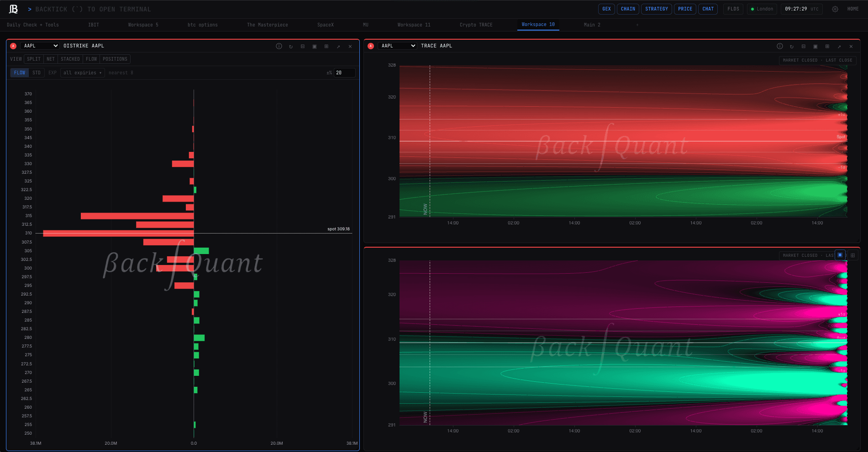
Task: Switch to the IBIT workspace tab
Action: (94, 25)
